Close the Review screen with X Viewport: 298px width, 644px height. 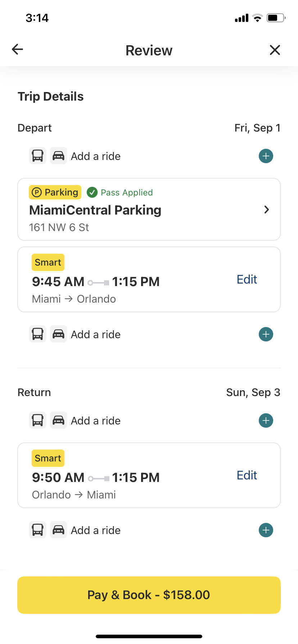coord(275,50)
